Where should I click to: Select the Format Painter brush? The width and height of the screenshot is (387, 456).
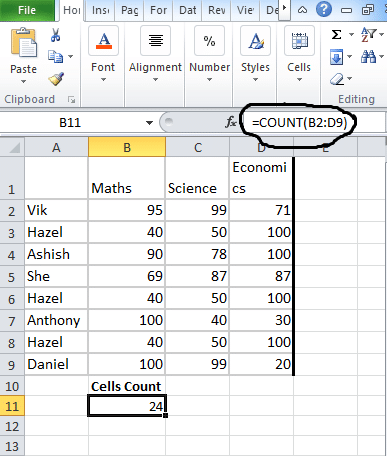[56, 79]
